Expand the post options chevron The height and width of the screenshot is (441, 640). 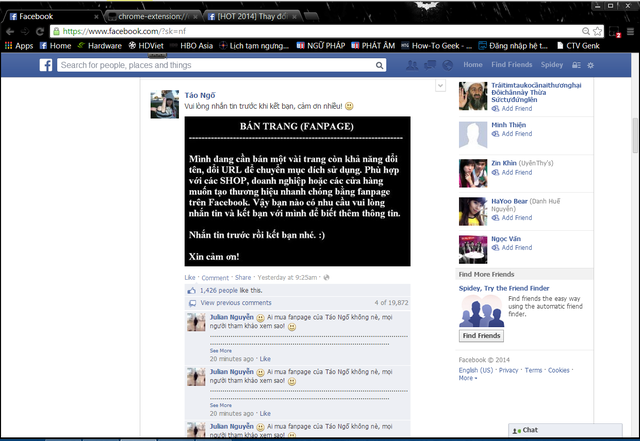tap(440, 86)
